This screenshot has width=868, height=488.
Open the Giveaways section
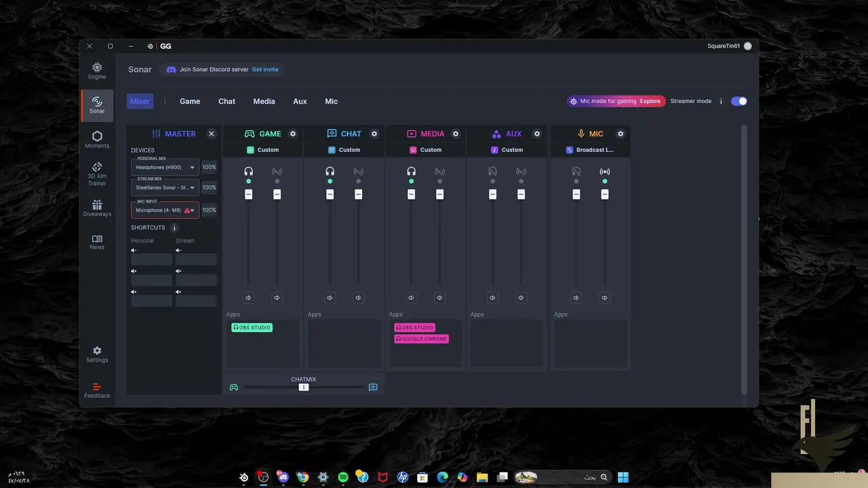click(97, 208)
